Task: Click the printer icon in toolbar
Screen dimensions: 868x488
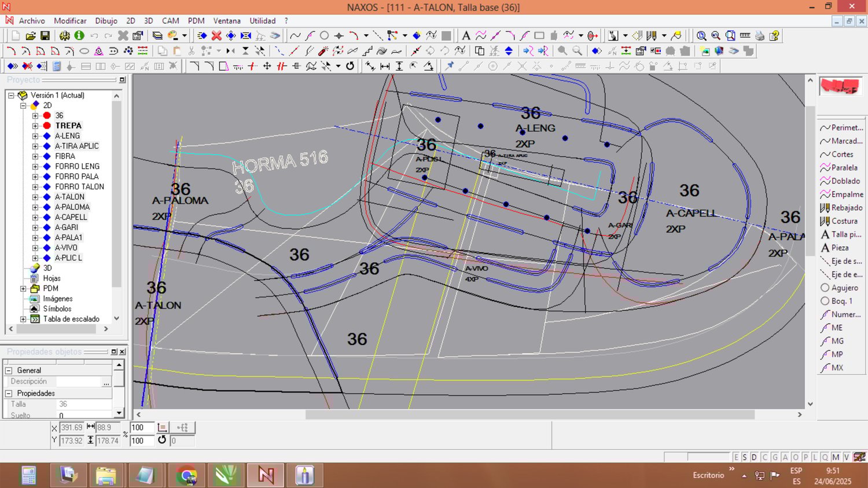Action: pos(760,36)
